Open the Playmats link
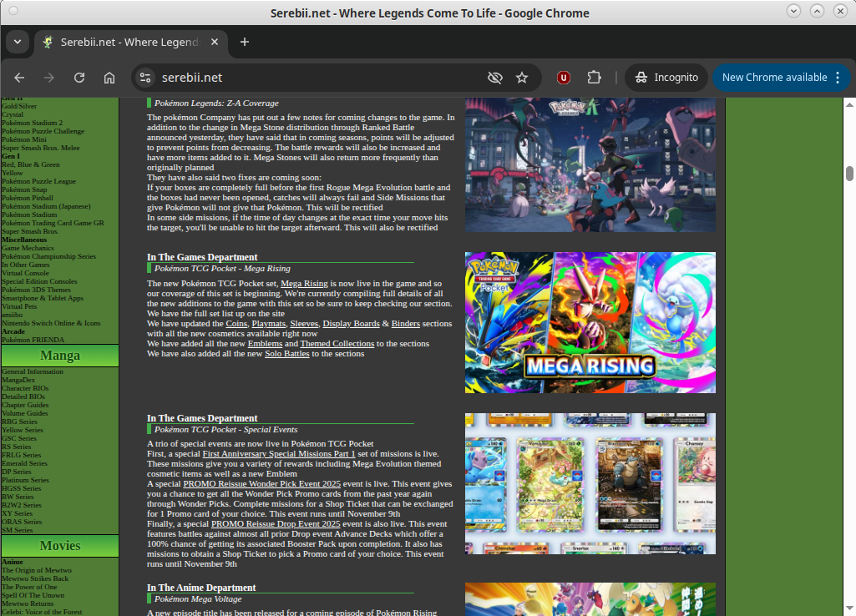This screenshot has width=856, height=616. tap(269, 324)
